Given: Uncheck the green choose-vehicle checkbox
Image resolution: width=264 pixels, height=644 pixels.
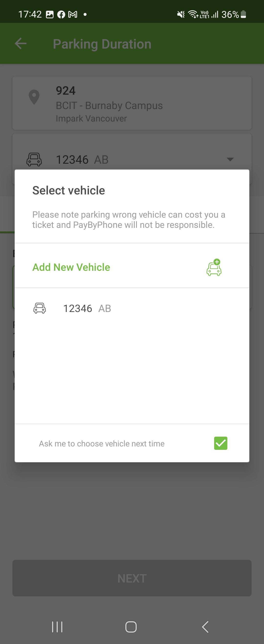Looking at the screenshot, I should tap(220, 443).
